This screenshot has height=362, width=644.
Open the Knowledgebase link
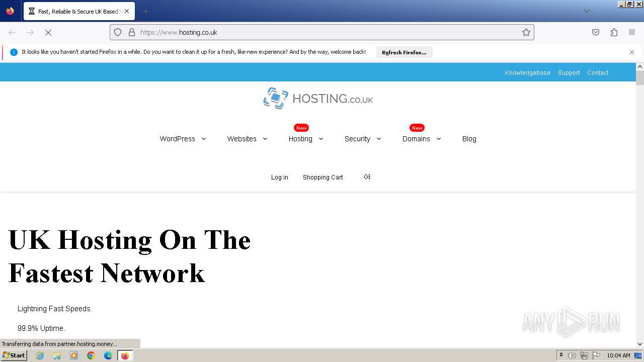[527, 72]
